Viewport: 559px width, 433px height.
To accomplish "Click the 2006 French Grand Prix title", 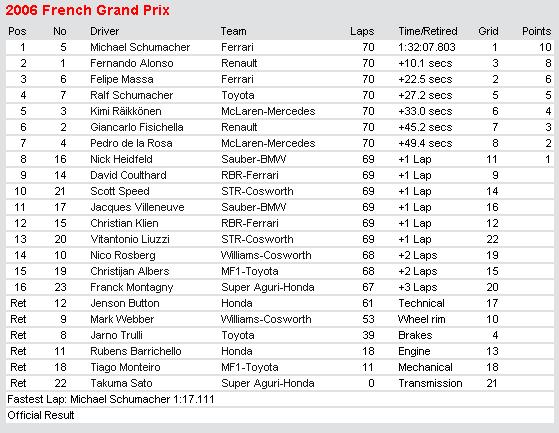I will point(88,10).
